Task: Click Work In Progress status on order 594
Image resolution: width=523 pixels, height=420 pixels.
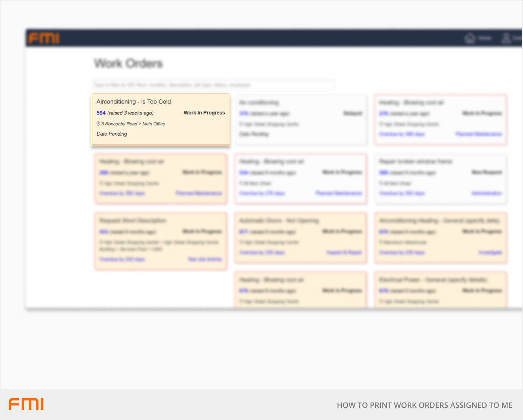Action: pyautogui.click(x=204, y=113)
